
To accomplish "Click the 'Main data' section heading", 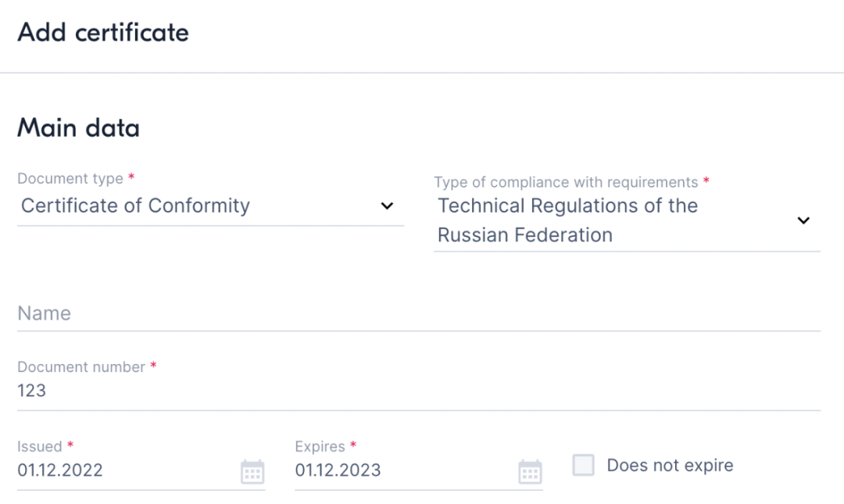I will coord(78,128).
